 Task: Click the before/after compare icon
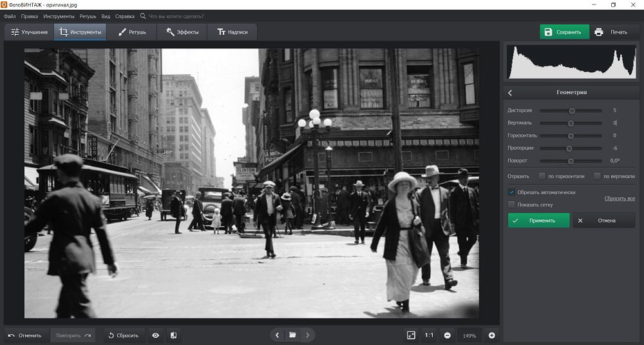(174, 335)
